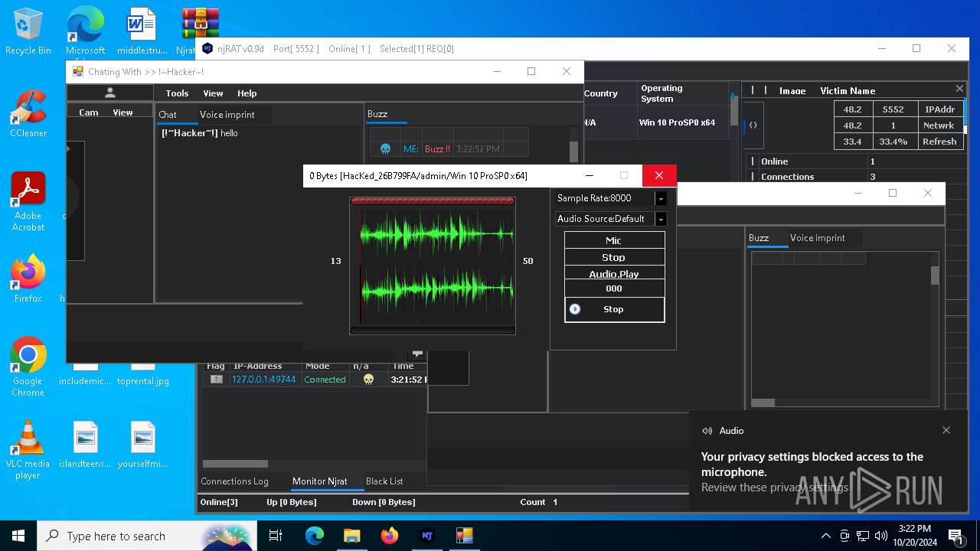This screenshot has width=980, height=551.
Task: Switch to Voice imprint tab in front chat window
Action: click(227, 115)
